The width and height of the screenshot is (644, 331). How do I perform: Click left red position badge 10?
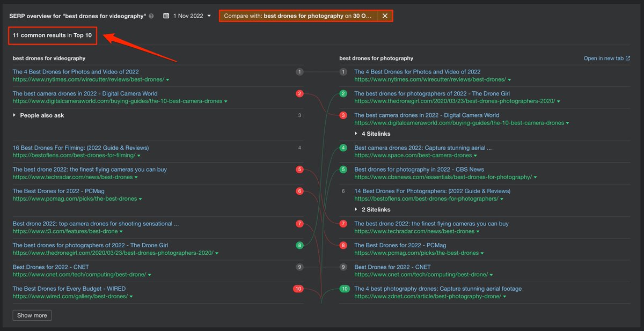pyautogui.click(x=298, y=289)
